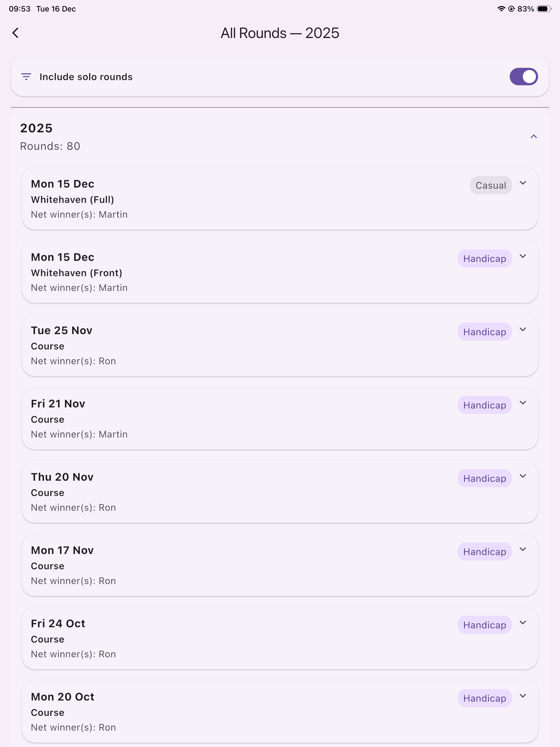The height and width of the screenshot is (747, 560).
Task: Tap the Handicap badge on Whitehaven (Front)
Action: click(484, 258)
